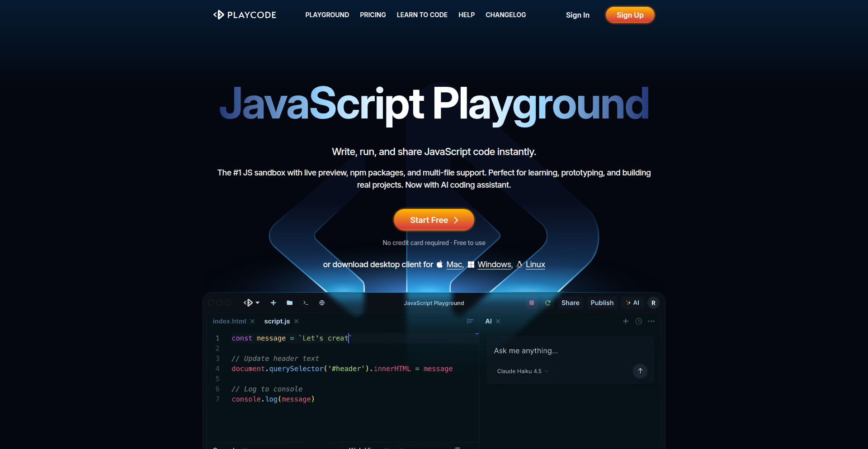
Task: Switch to the index.html tab
Action: click(229, 321)
